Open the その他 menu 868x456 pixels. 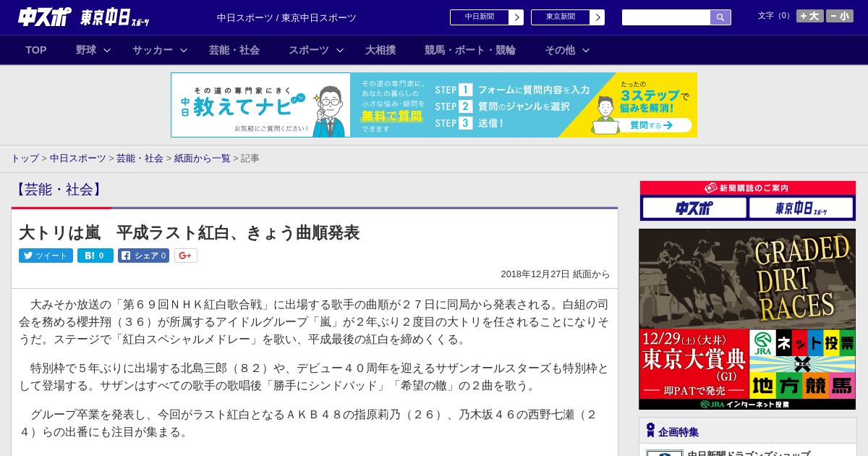pyautogui.click(x=560, y=50)
